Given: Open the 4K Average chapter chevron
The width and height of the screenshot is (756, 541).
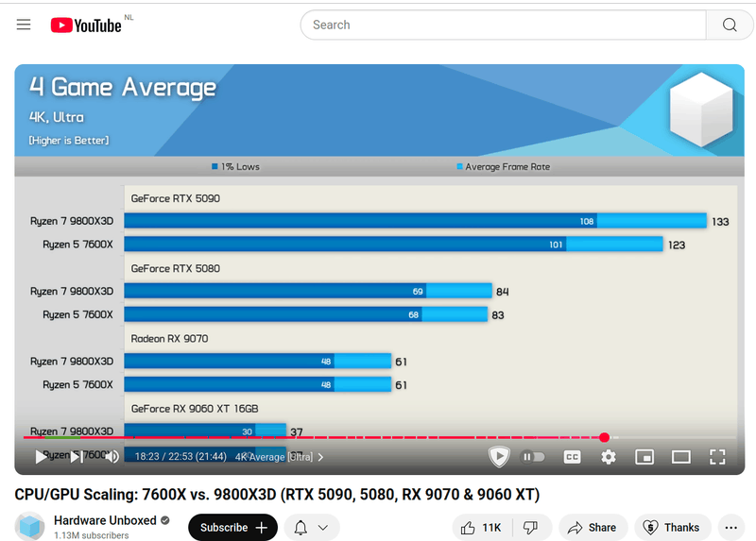Looking at the screenshot, I should coord(321,457).
